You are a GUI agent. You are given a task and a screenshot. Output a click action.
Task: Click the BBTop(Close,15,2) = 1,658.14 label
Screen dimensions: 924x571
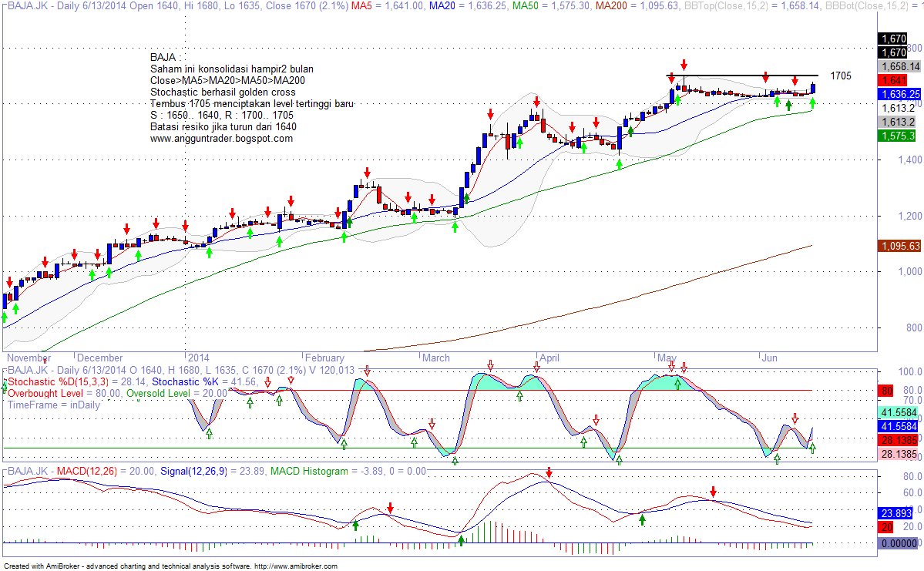click(751, 6)
